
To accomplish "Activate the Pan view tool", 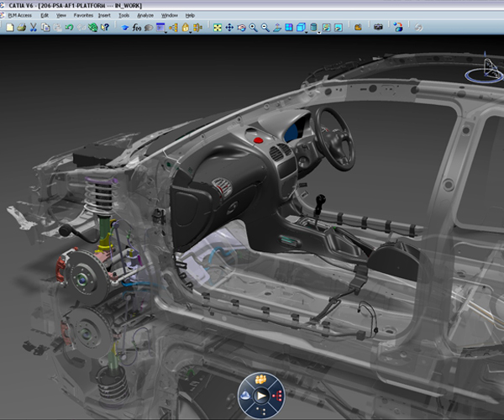I will click(229, 28).
